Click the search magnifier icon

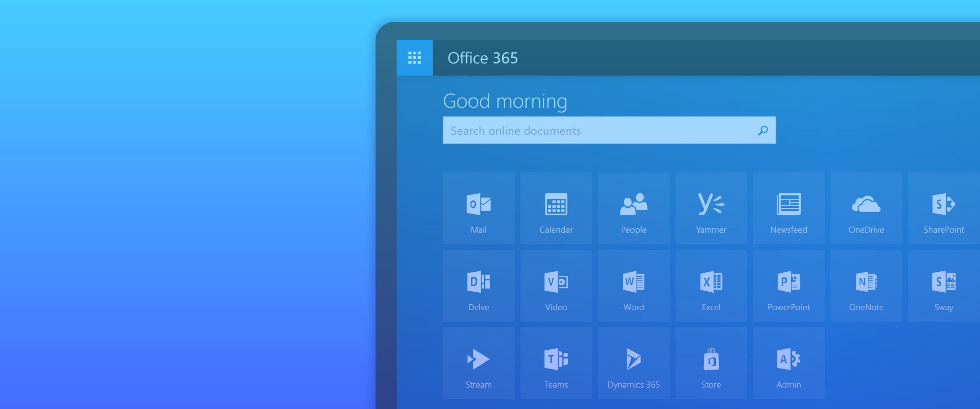[763, 130]
